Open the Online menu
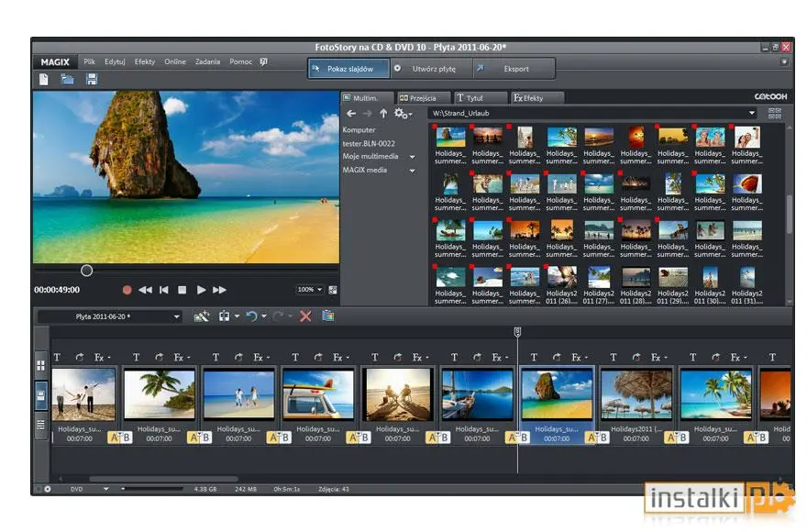This screenshot has height=532, width=807. [175, 61]
